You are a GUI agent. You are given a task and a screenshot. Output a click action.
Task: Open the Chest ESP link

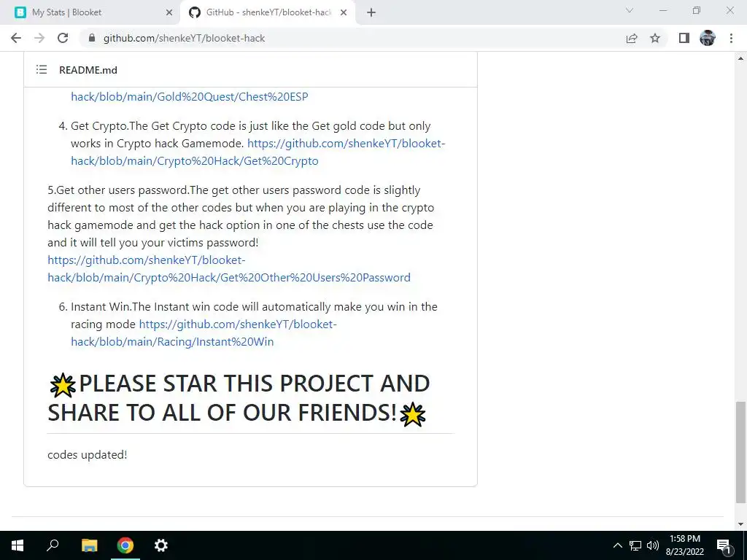(x=190, y=97)
